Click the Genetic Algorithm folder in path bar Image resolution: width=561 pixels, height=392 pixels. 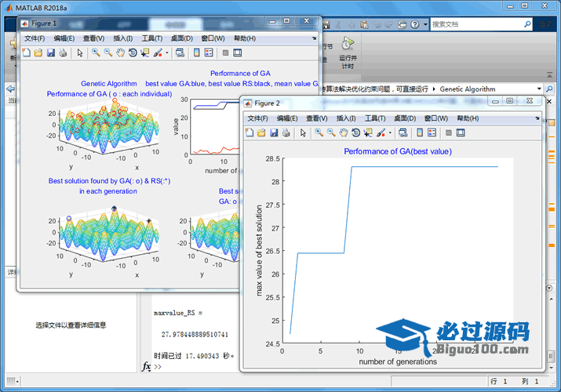tap(468, 89)
